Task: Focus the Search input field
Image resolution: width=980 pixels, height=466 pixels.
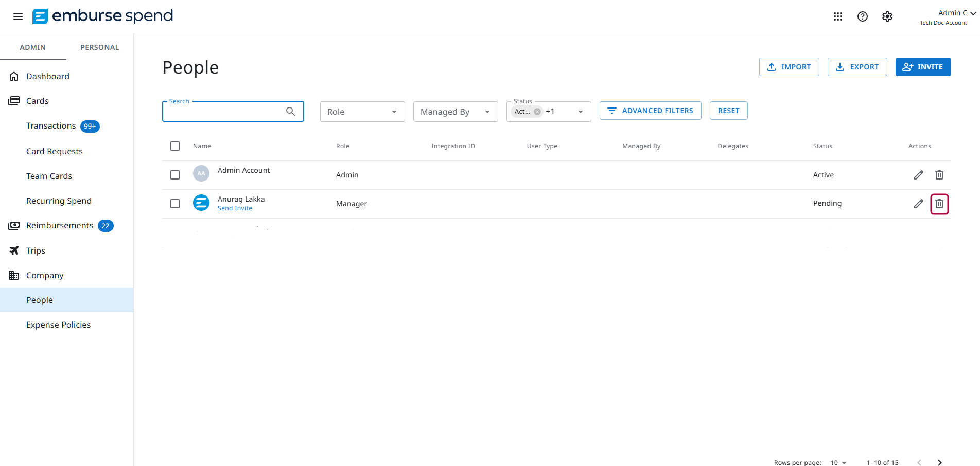Action: tap(233, 112)
